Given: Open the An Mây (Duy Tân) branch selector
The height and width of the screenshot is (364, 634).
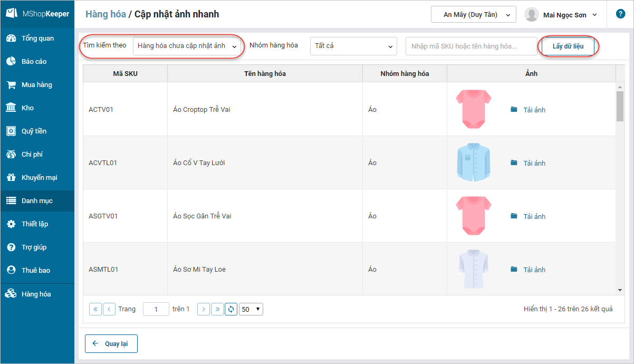Looking at the screenshot, I should tap(473, 15).
